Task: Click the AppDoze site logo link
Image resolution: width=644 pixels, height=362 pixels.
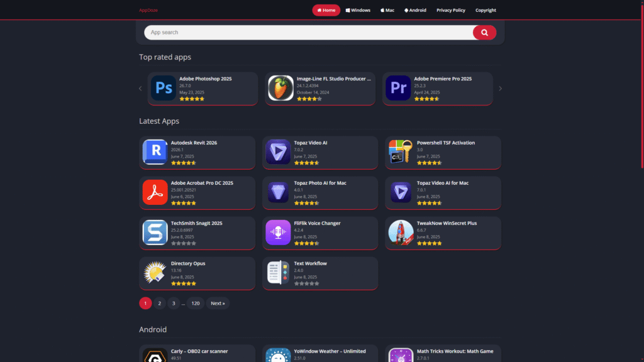Action: pos(148,10)
